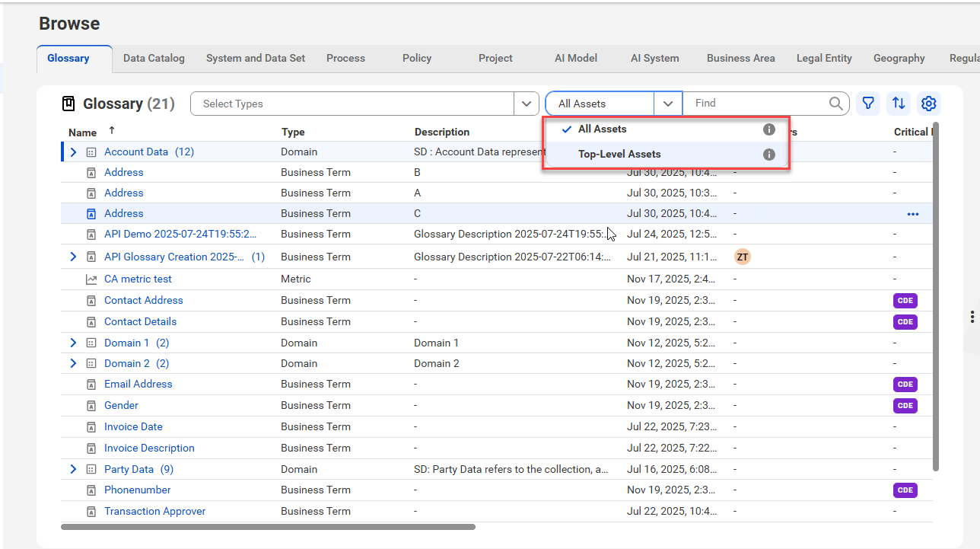Toggle the All Assets dropdown arrow

(667, 104)
